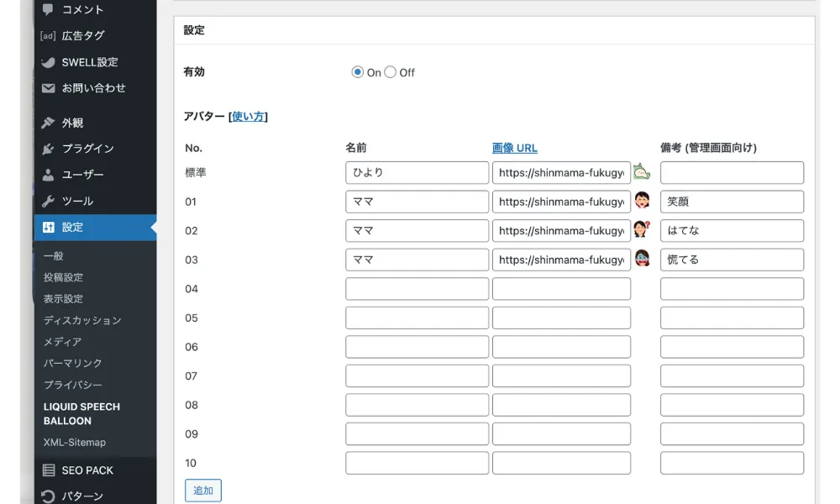This screenshot has width=840, height=504.
Task: Click the 備考 field containing はてな
Action: click(732, 231)
